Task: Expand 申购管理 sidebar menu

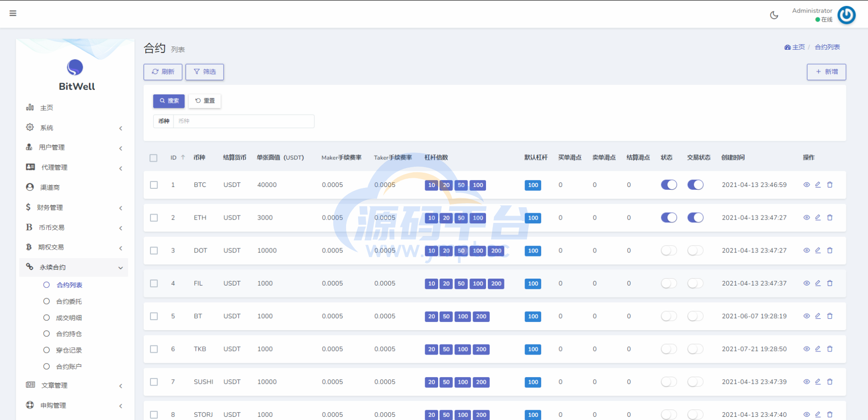Action: tap(74, 405)
